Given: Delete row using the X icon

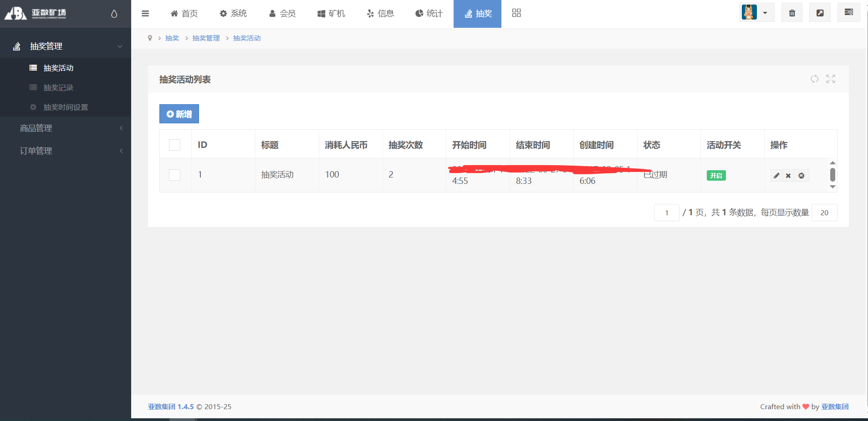Looking at the screenshot, I should click(x=788, y=176).
